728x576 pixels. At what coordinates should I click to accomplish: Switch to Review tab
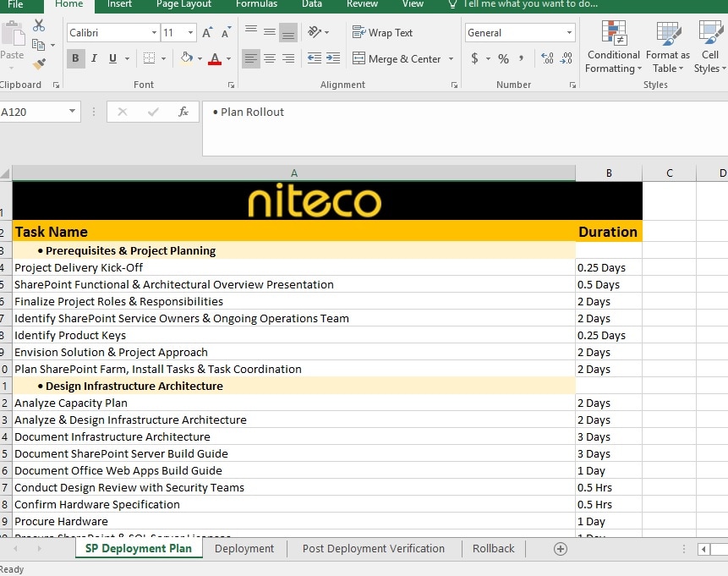click(362, 4)
